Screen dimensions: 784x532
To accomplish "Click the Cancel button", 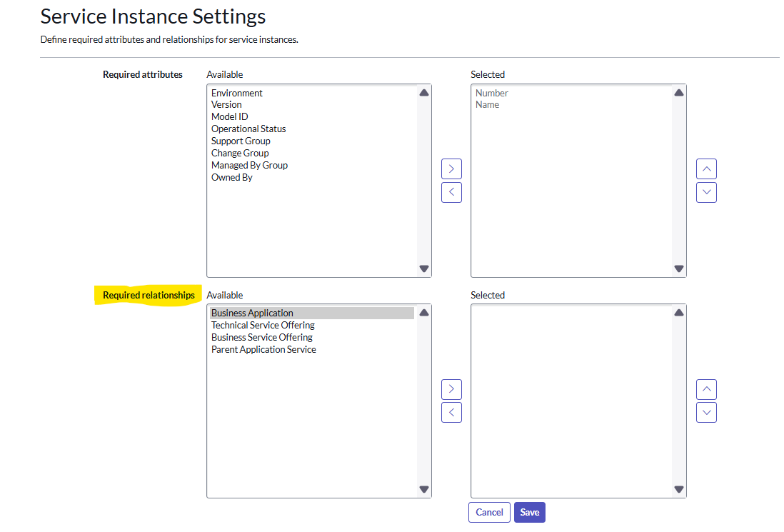I will tap(488, 512).
